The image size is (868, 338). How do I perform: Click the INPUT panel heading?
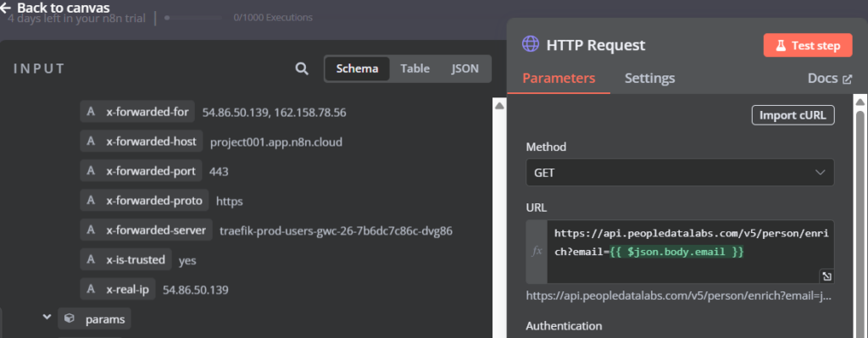(x=39, y=69)
